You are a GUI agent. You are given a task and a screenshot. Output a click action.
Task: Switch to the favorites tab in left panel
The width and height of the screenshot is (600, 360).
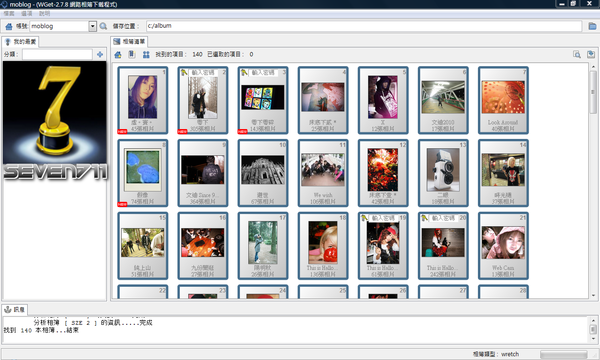[x=20, y=42]
